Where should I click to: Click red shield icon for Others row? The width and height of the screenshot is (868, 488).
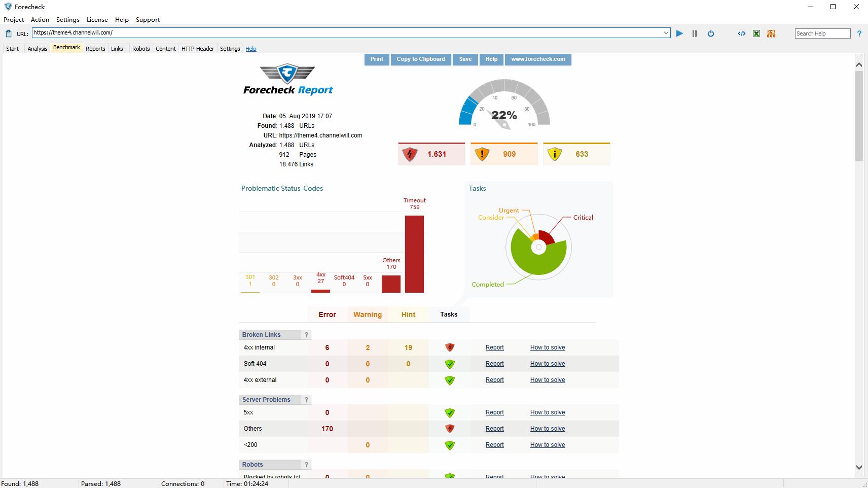[x=449, y=429]
